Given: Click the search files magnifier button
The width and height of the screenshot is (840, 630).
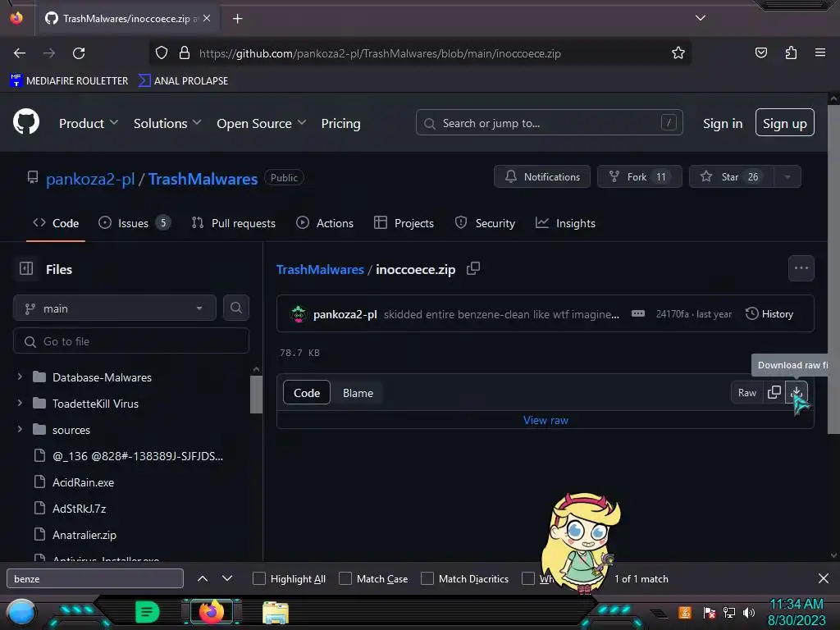Looking at the screenshot, I should pos(235,308).
